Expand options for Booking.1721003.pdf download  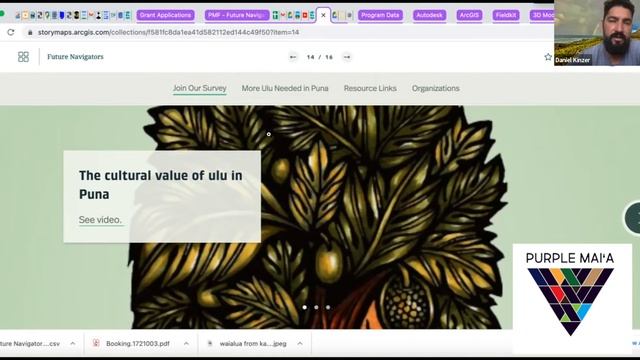[186, 344]
